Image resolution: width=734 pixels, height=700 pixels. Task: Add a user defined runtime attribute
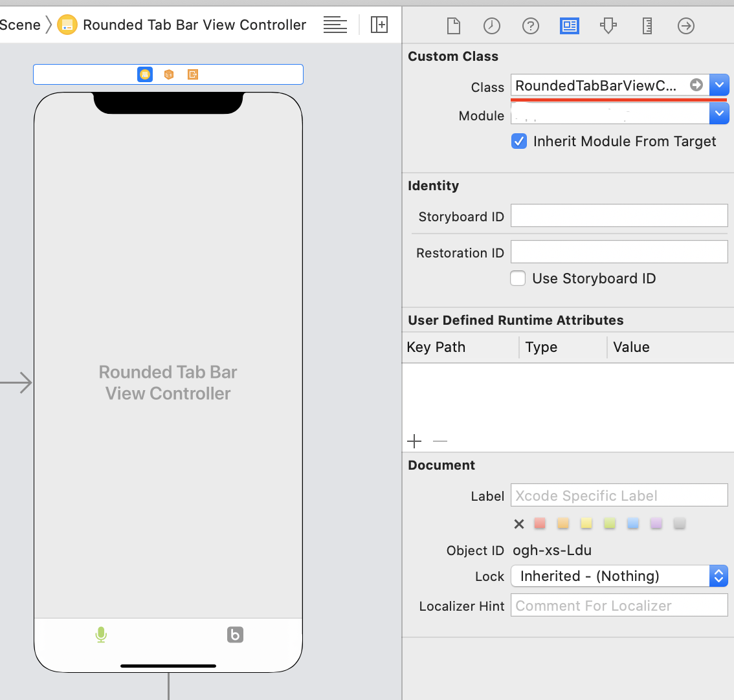414,441
